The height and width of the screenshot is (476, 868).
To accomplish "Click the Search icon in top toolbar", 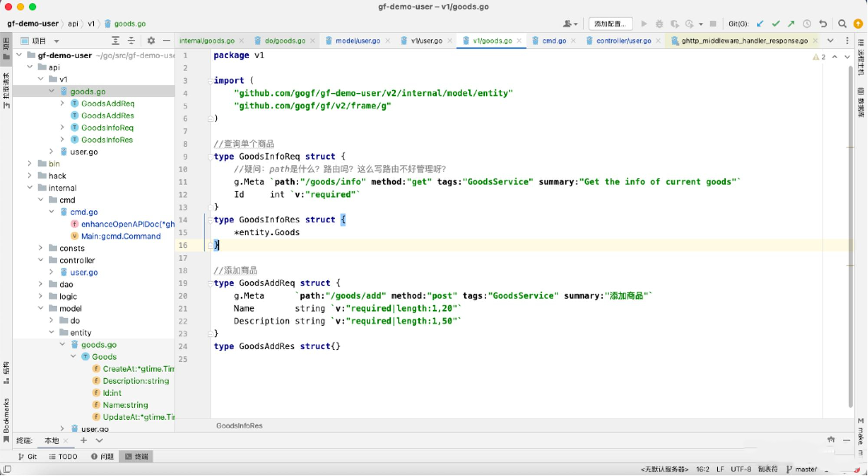I will [843, 23].
